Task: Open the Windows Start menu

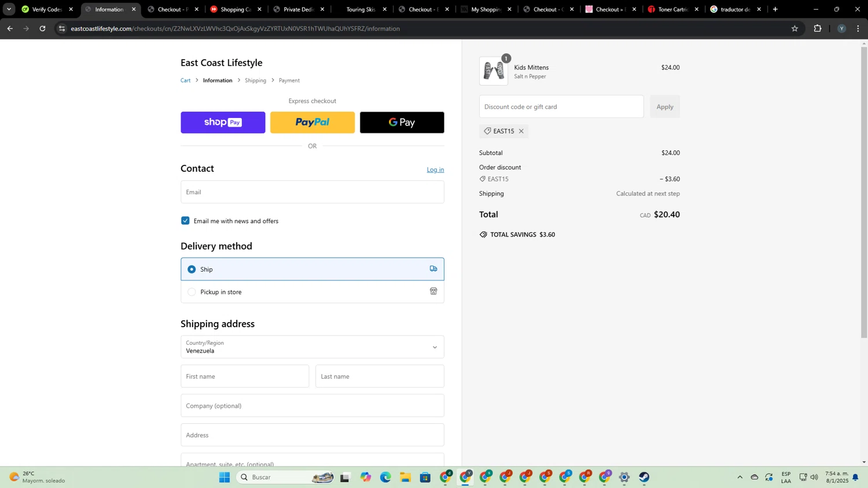Action: pos(225,477)
